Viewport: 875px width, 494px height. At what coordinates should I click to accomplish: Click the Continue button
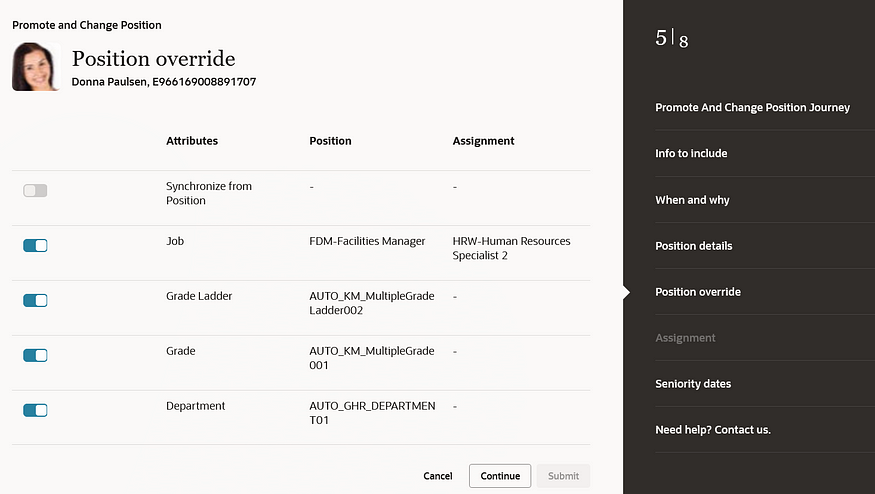(x=500, y=476)
